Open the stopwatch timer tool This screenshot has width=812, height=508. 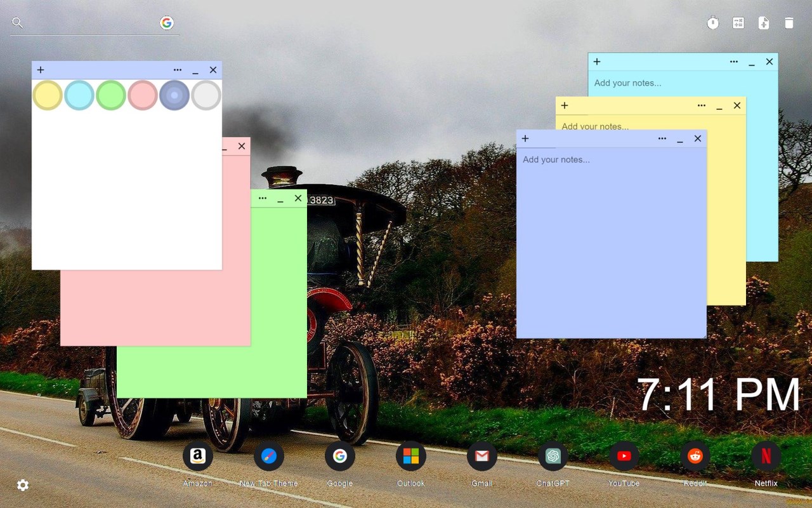point(713,23)
